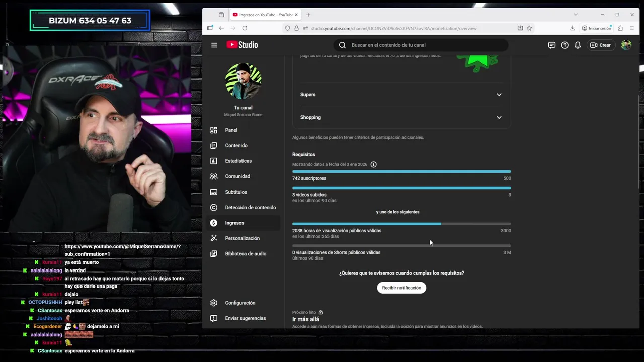Click the Enviar sugerencias feedback icon

point(214,318)
